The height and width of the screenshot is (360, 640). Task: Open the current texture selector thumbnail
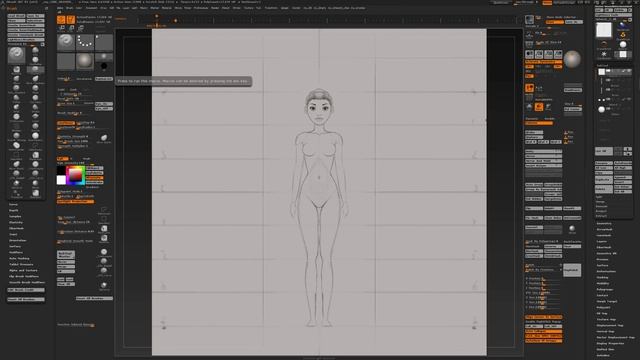[66, 62]
